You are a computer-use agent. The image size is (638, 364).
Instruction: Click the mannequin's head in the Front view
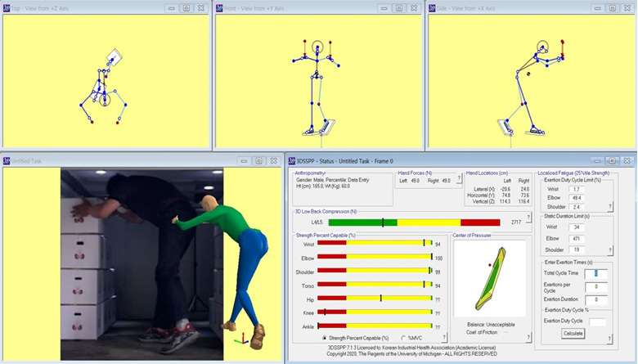tap(318, 45)
